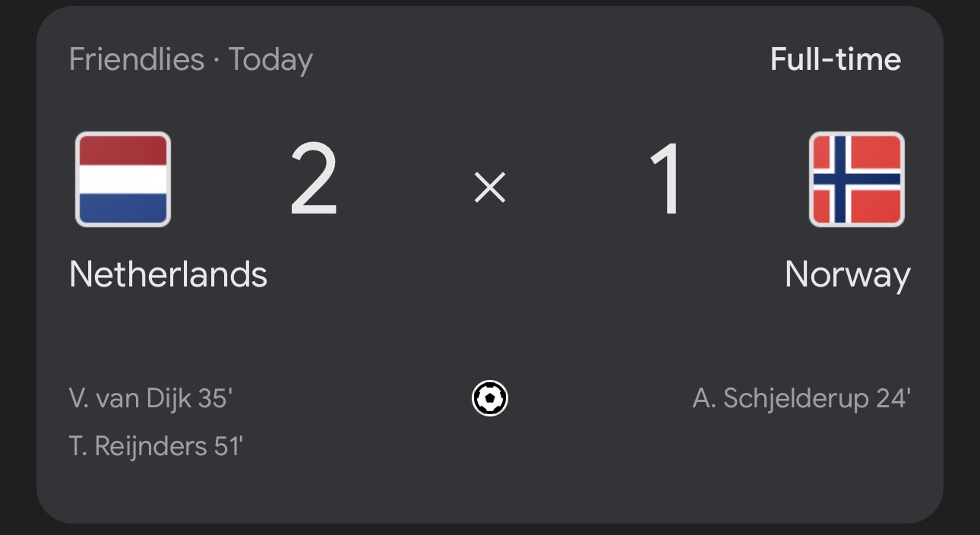The height and width of the screenshot is (535, 980).
Task: Select goal scorer V. van Dijk
Action: click(x=130, y=398)
